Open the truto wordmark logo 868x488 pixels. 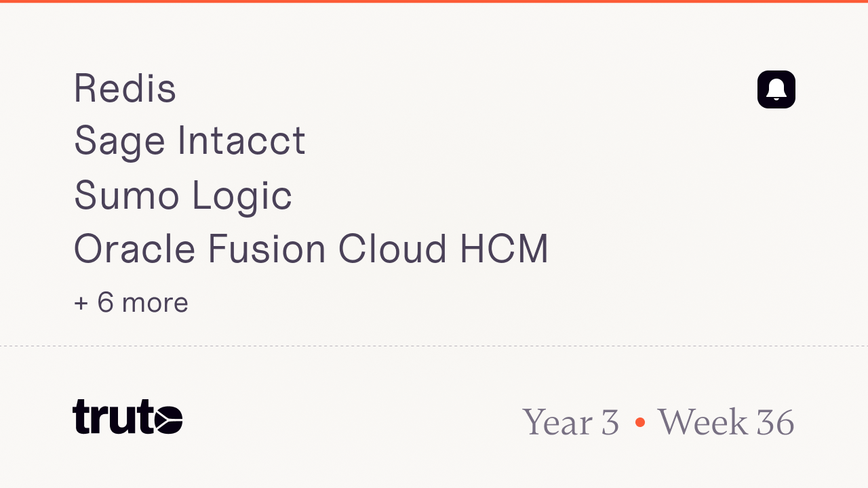click(x=127, y=417)
